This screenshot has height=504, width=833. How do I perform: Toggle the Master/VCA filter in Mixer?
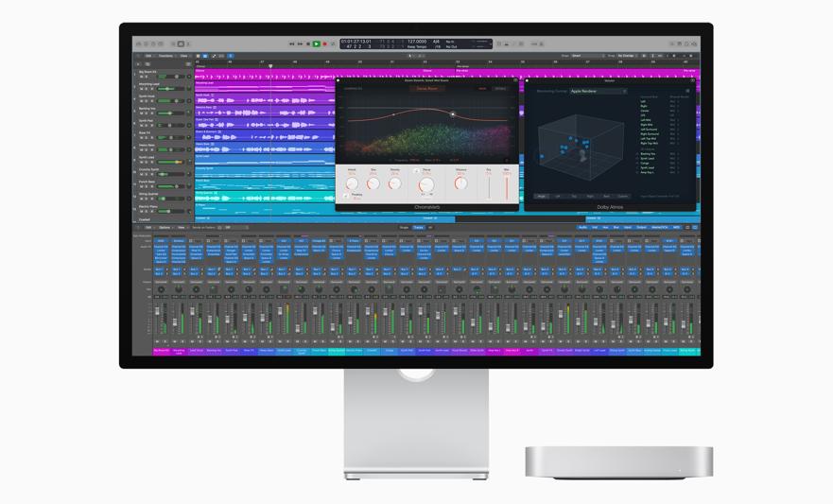660,227
